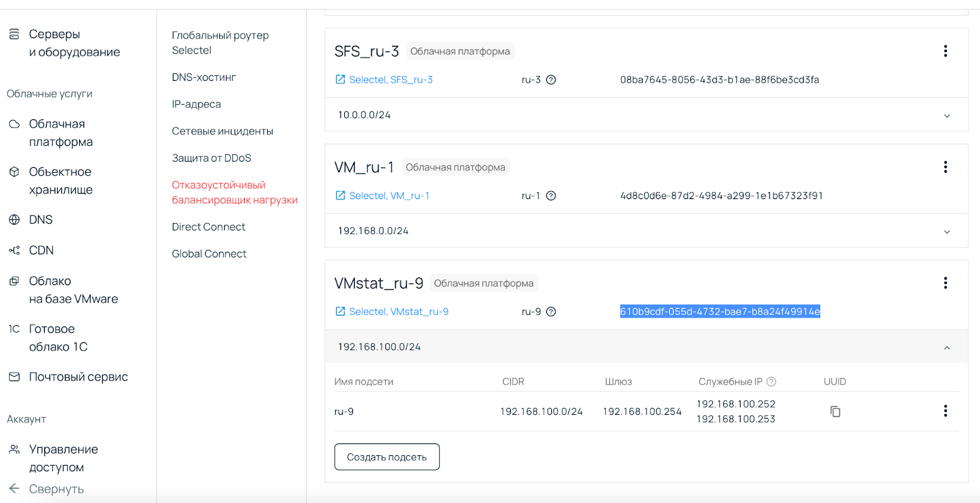
Task: Click gateway value 192.168.100.254
Action: click(642, 412)
